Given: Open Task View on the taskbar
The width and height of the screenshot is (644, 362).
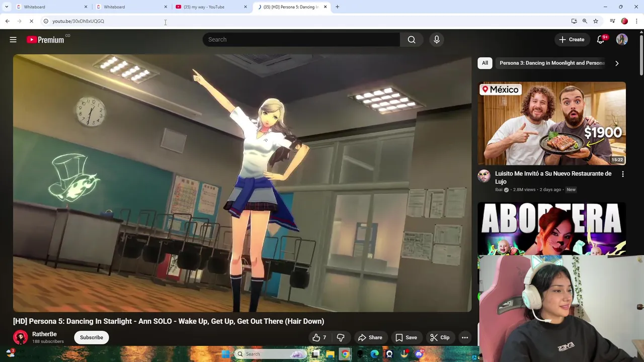Looking at the screenshot, I should tap(315, 354).
